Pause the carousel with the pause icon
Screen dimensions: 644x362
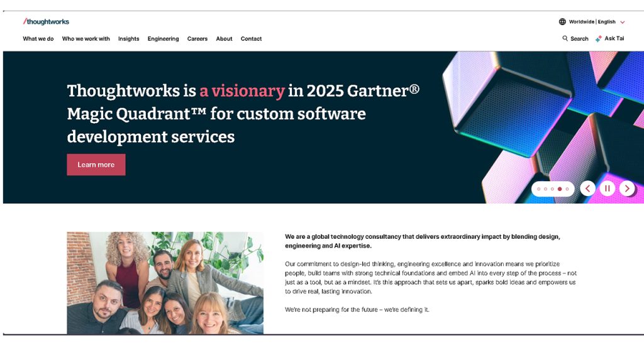(x=607, y=188)
